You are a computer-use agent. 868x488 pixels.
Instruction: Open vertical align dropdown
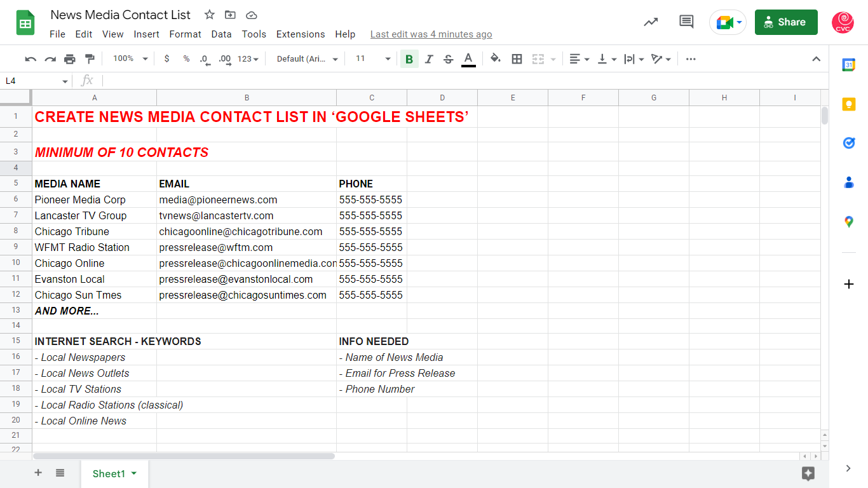coord(607,59)
